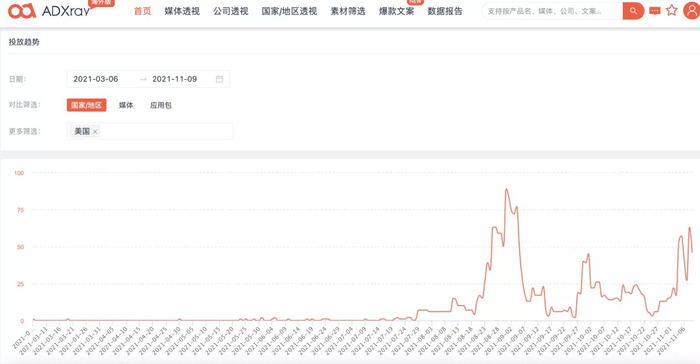Click the ADXray logo icon
This screenshot has height=364, width=700.
click(22, 11)
